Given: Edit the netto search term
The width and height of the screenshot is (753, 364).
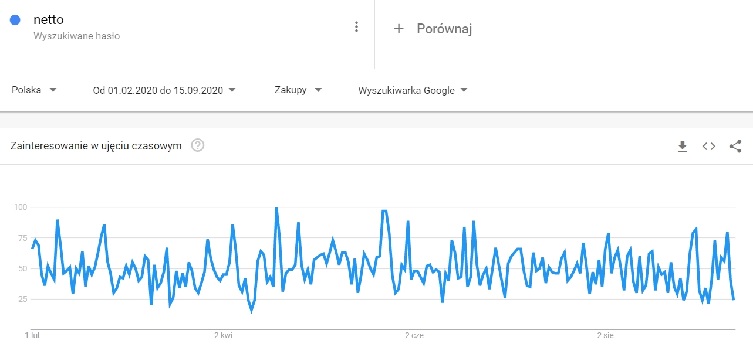Looking at the screenshot, I should tap(49, 20).
